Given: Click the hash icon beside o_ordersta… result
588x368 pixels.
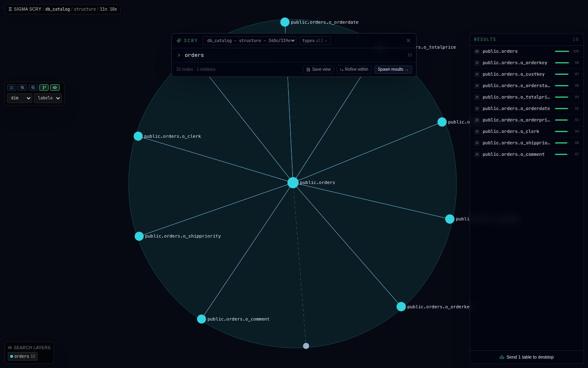Looking at the screenshot, I should click(477, 85).
